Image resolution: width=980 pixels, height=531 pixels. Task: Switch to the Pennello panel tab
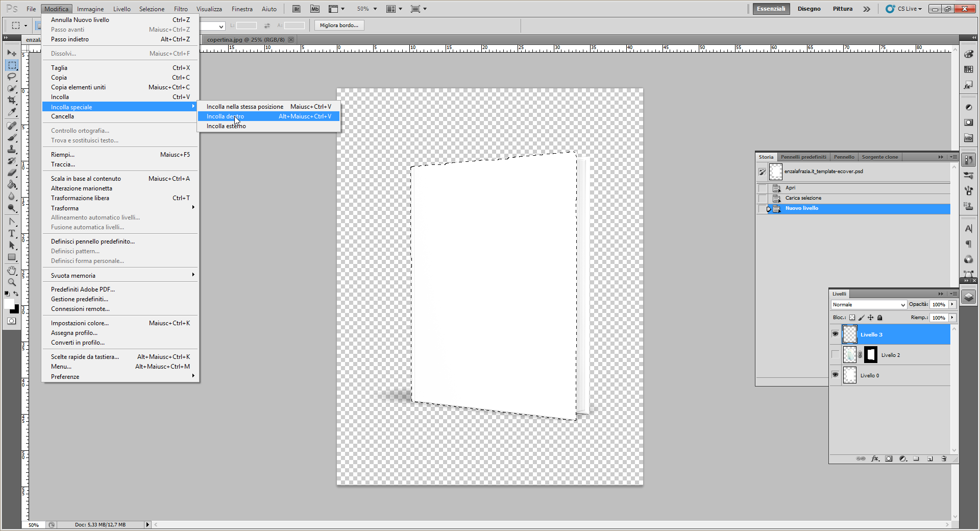[844, 157]
